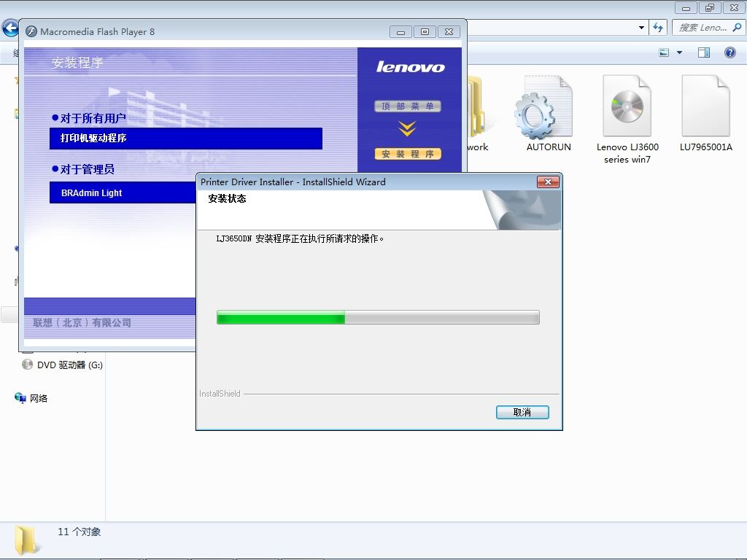Click the 安装状态 header text
Image resolution: width=747 pixels, height=560 pixels.
(228, 198)
